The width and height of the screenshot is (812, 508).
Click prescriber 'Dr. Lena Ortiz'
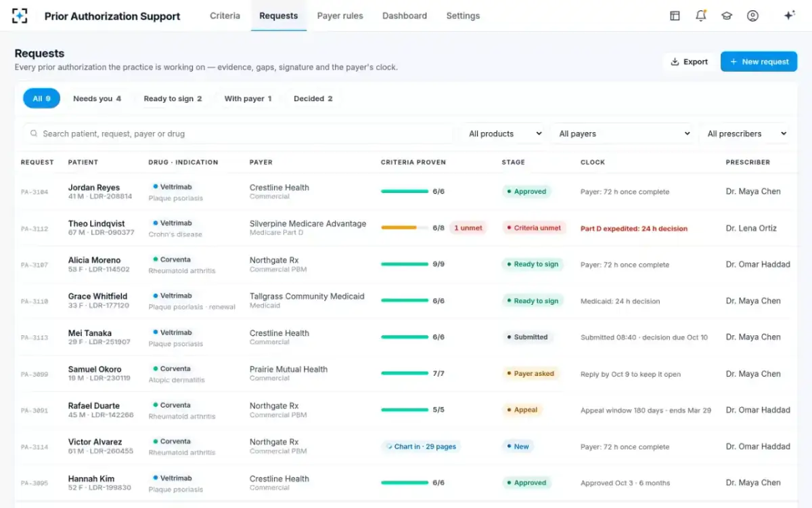pos(751,228)
